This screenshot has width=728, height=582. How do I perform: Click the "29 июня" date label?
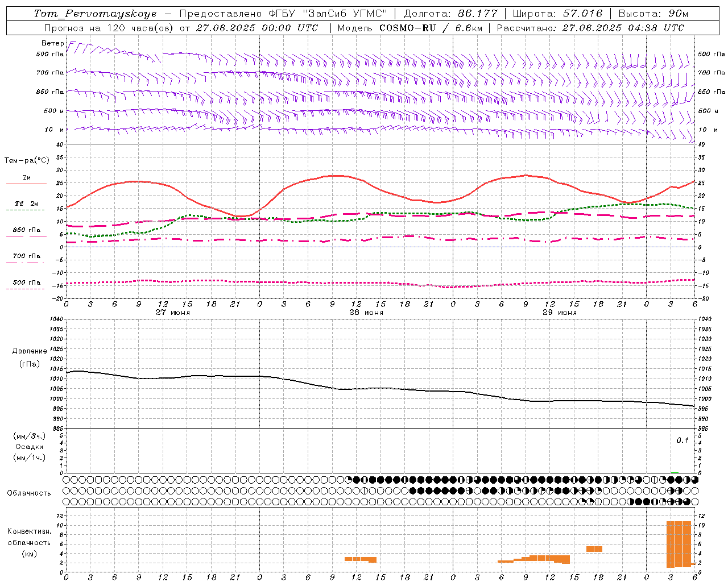tap(560, 312)
